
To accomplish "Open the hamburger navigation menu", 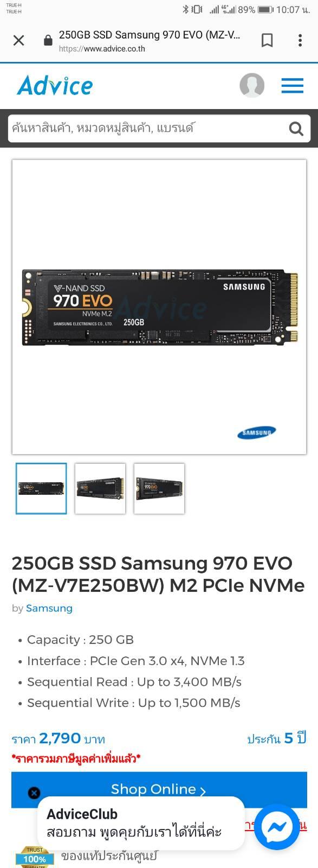I will (292, 86).
